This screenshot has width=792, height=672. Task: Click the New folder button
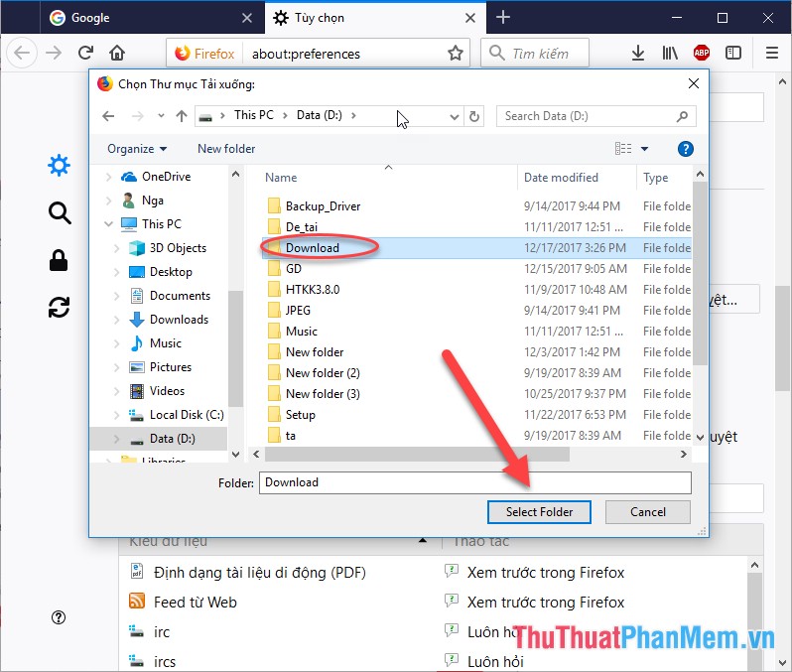click(x=226, y=149)
